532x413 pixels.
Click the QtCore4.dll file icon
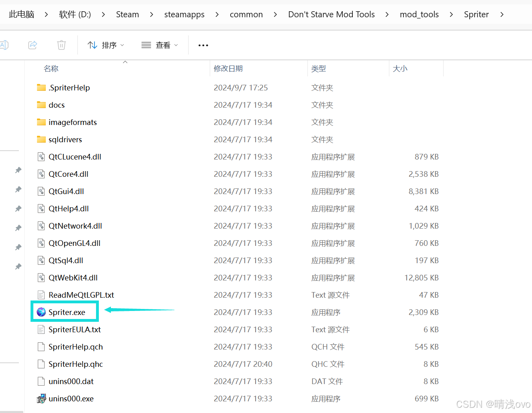click(x=41, y=174)
